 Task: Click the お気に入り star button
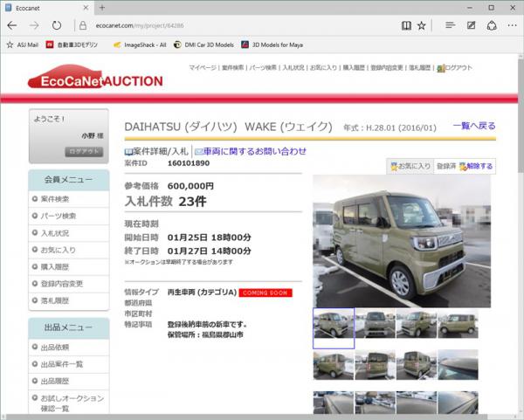click(x=410, y=166)
